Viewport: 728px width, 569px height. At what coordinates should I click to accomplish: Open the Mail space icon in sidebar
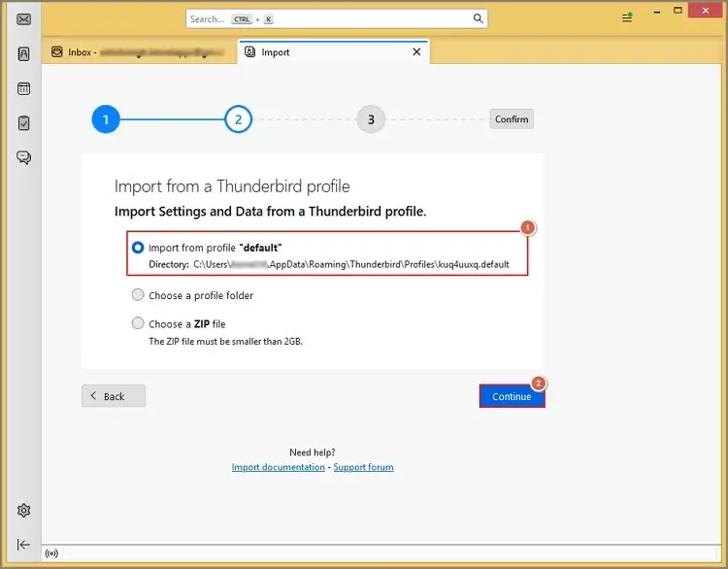pos(23,19)
